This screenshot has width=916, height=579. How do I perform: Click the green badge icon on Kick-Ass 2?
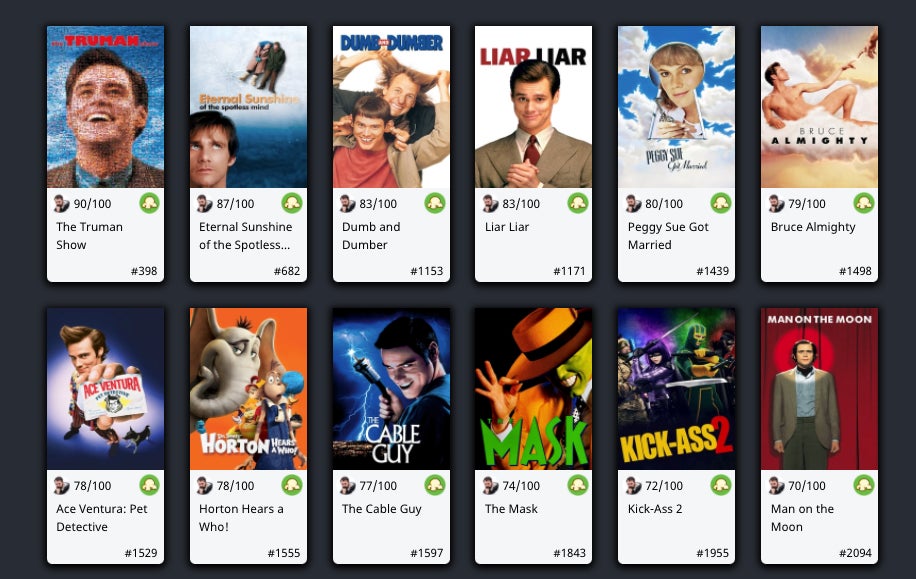point(721,485)
